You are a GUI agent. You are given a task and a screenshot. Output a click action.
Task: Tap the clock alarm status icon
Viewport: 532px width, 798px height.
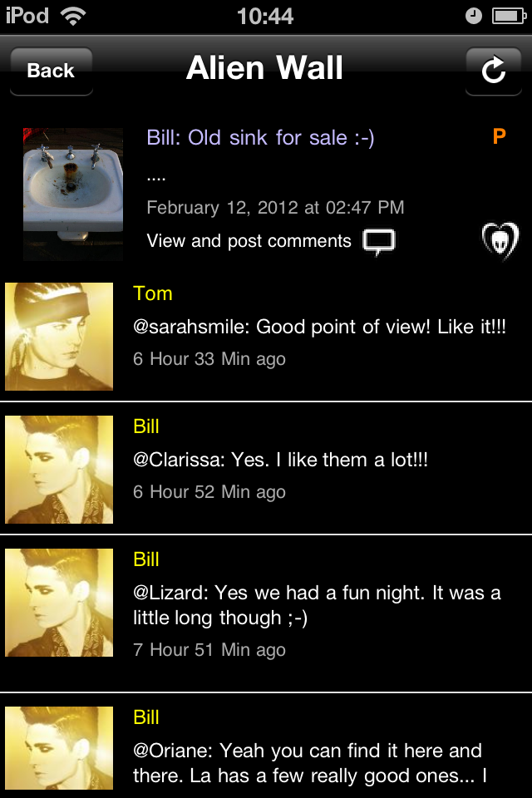pyautogui.click(x=474, y=17)
